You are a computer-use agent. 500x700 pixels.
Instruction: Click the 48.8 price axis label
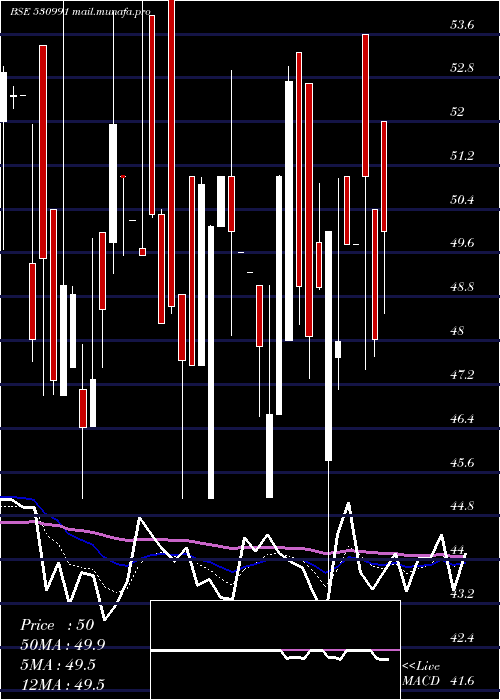point(462,288)
